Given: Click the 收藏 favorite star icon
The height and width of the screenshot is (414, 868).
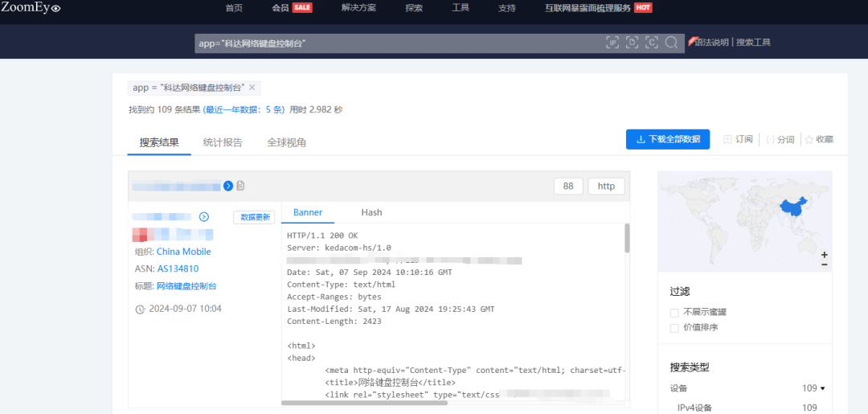Looking at the screenshot, I should tap(809, 140).
